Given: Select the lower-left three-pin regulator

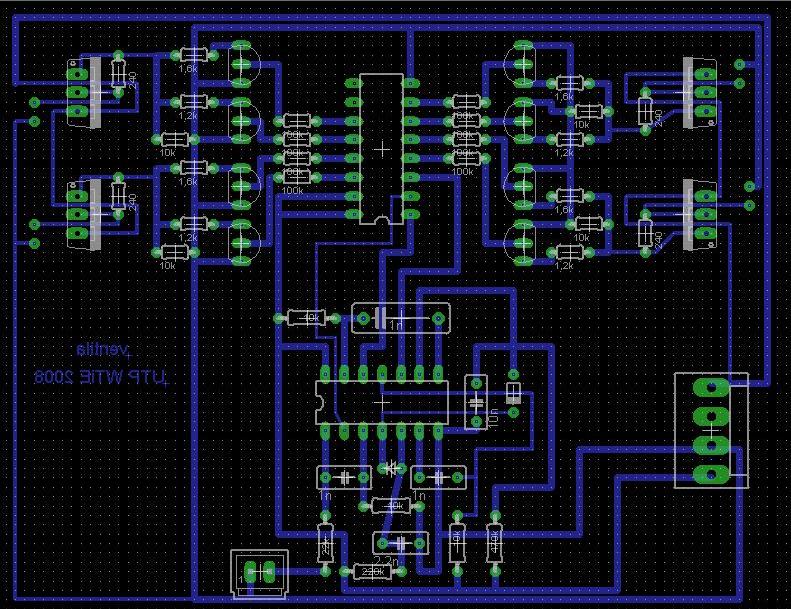Looking at the screenshot, I should (x=84, y=214).
